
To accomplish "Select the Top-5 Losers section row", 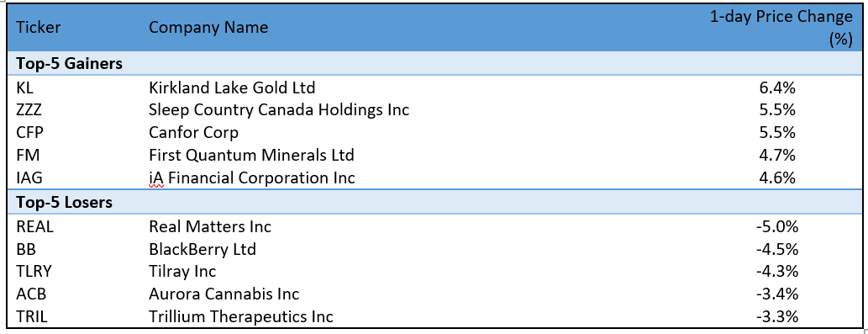I will point(434,202).
